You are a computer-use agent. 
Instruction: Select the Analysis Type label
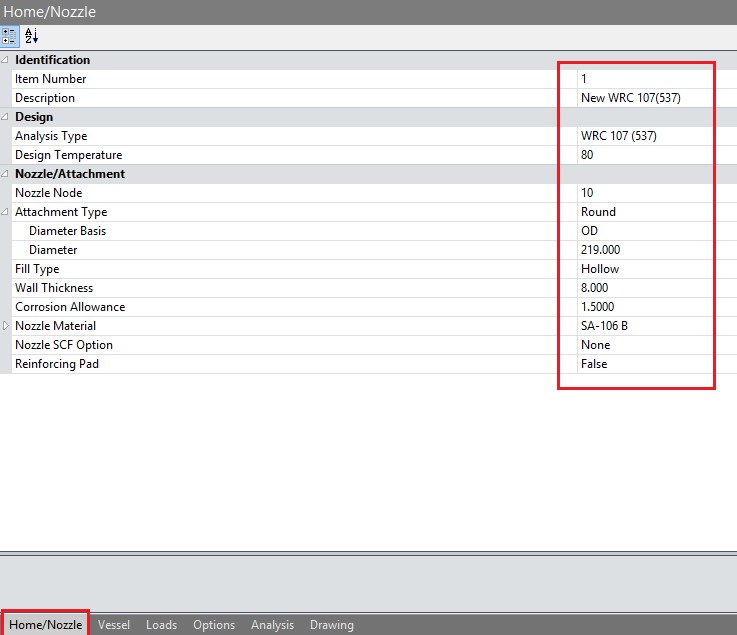(51, 136)
